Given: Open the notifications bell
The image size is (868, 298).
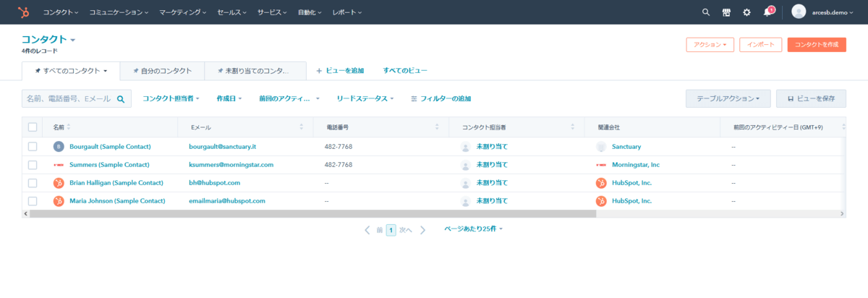Looking at the screenshot, I should click(x=767, y=12).
